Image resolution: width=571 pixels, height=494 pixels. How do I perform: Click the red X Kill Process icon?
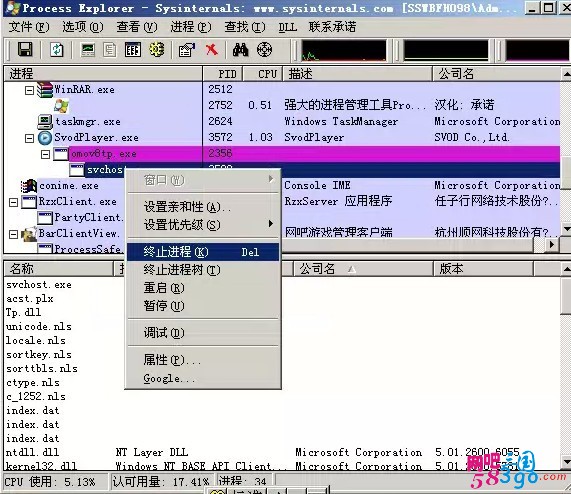coord(212,50)
